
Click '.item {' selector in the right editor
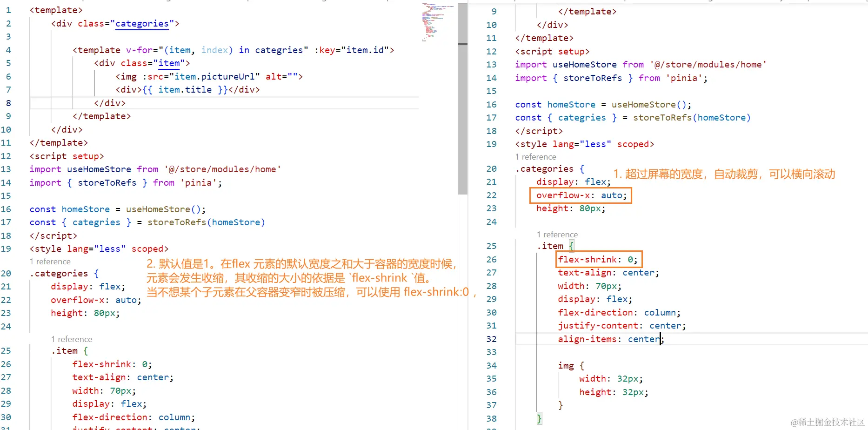pyautogui.click(x=555, y=246)
